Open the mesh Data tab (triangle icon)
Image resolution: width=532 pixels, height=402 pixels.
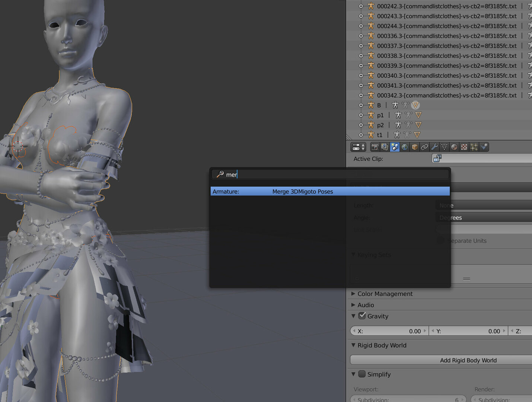click(x=444, y=147)
